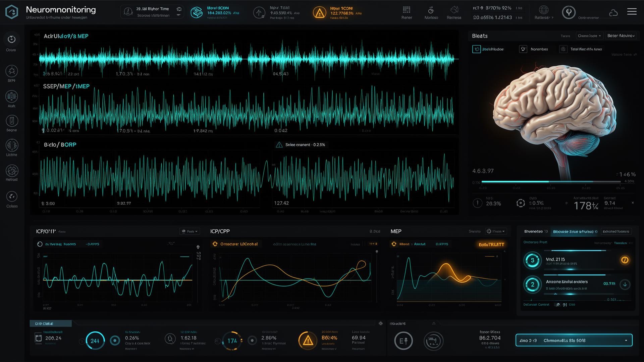Click the vertical slider handle in ICP/CPP panel

click(377, 251)
